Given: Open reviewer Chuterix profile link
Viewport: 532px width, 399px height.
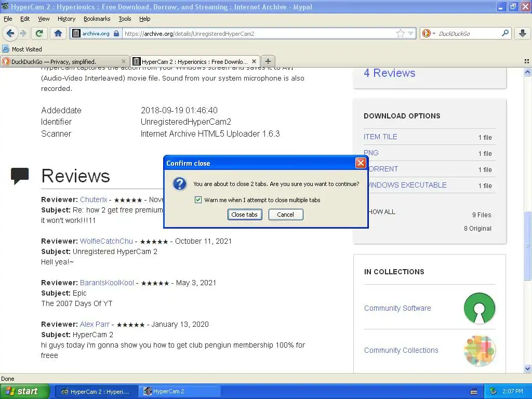Looking at the screenshot, I should coord(94,199).
